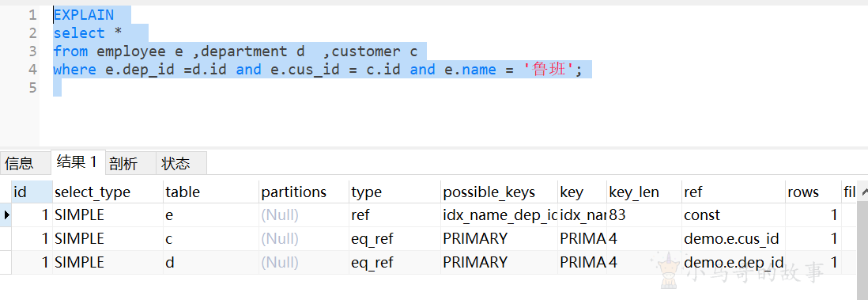Click the 'select *' line in the editor
The width and height of the screenshot is (868, 300).
(88, 33)
